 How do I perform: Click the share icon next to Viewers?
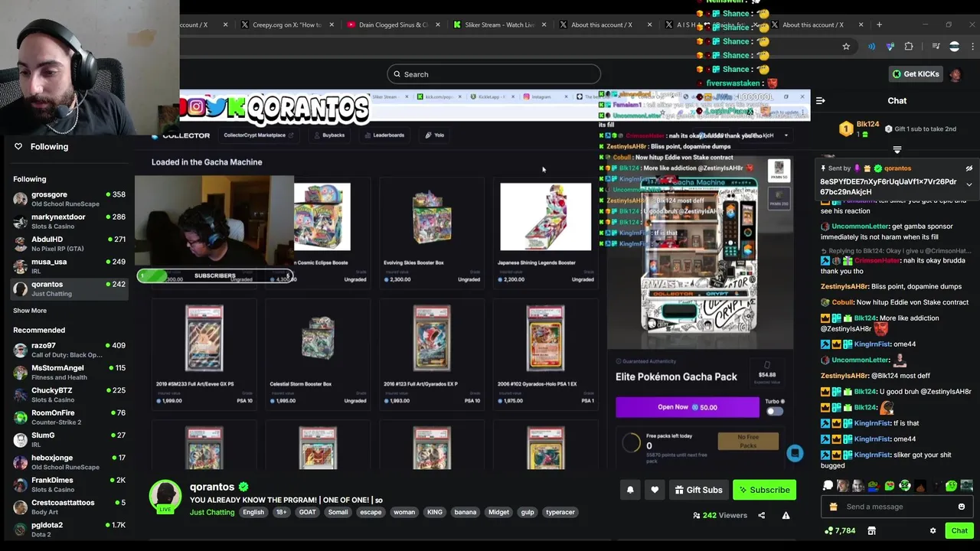pos(761,515)
